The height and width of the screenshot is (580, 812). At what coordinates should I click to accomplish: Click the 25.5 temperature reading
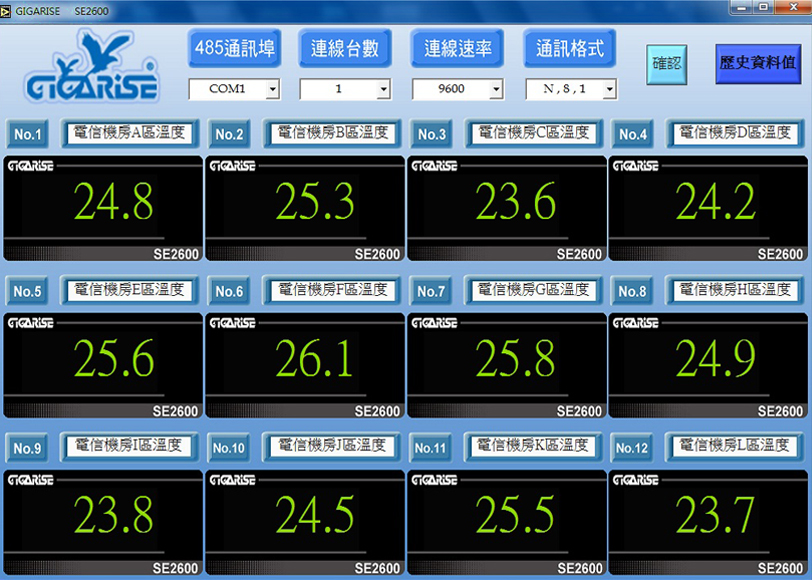click(516, 515)
